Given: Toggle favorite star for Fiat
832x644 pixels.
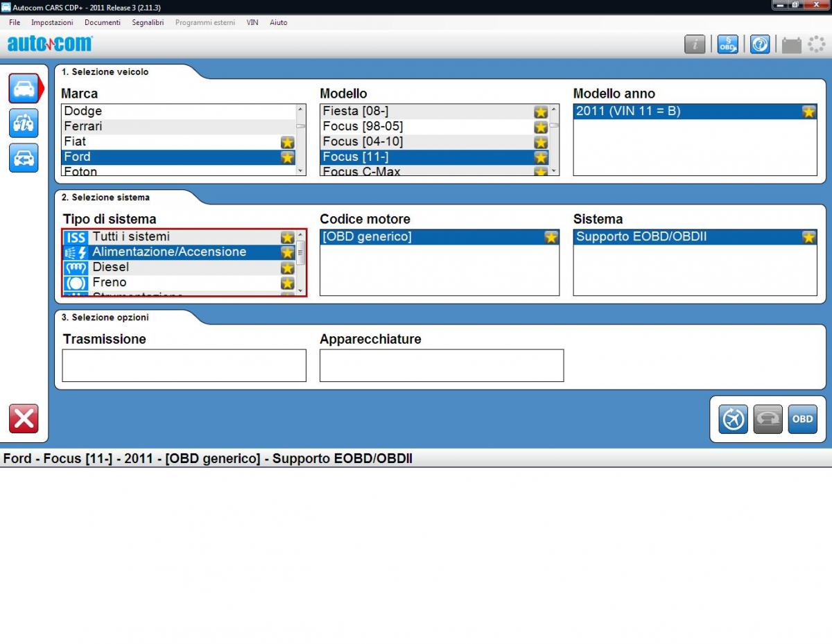Looking at the screenshot, I should click(288, 142).
